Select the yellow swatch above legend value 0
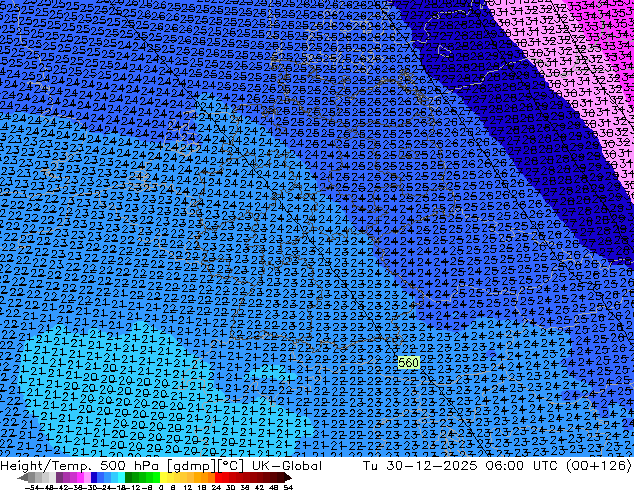This screenshot has height=490, width=634. 163,478
